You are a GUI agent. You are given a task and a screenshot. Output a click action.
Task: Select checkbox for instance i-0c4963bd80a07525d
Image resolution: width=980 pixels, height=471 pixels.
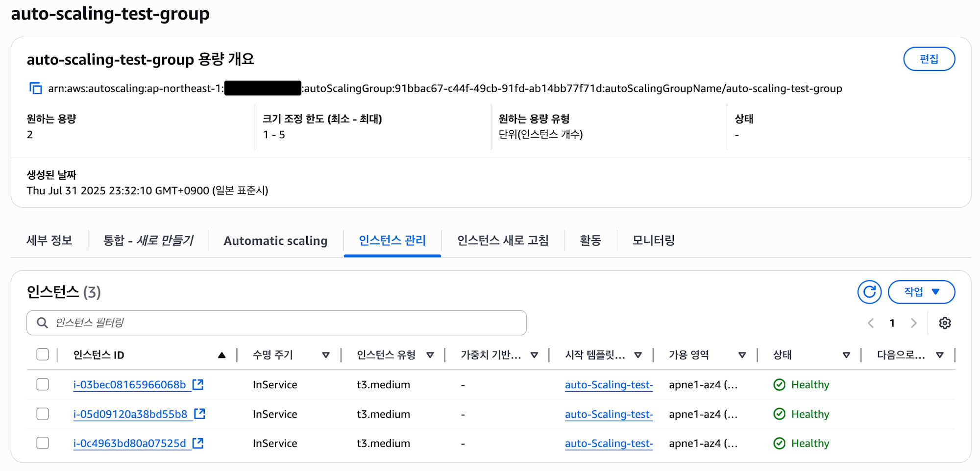[x=43, y=443]
